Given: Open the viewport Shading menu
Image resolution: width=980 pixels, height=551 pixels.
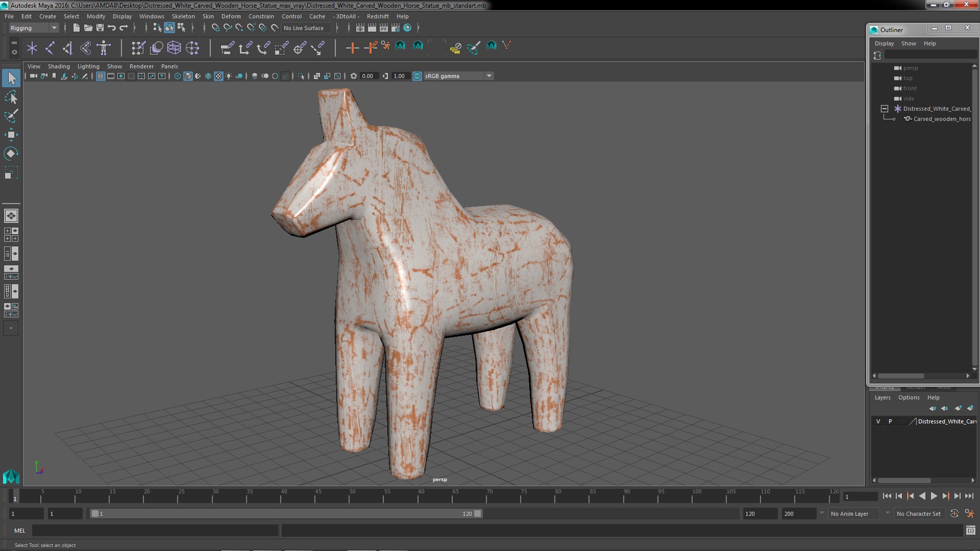Looking at the screenshot, I should pyautogui.click(x=59, y=66).
